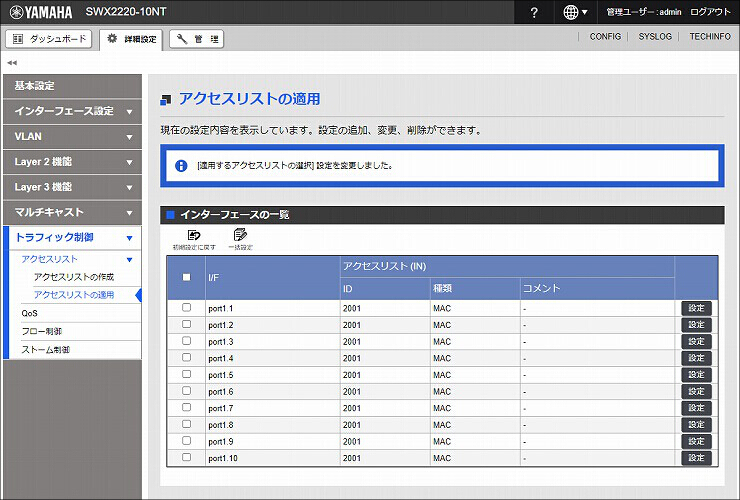
Task: Click the 一括設定 bulk settings icon
Action: [x=240, y=239]
